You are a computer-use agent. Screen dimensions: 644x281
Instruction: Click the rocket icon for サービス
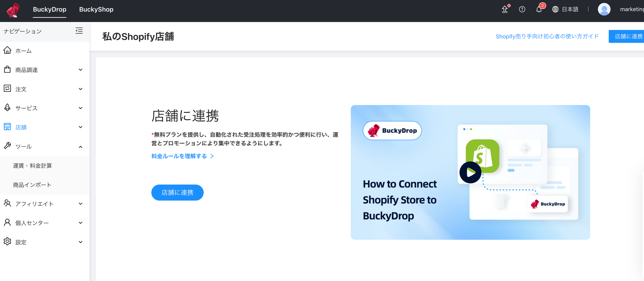point(7,108)
